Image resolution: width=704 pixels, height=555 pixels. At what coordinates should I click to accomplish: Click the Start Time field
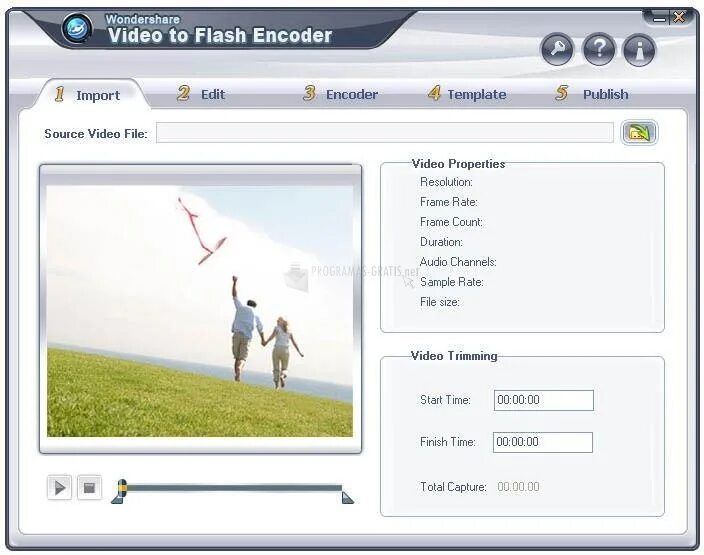[x=544, y=400]
